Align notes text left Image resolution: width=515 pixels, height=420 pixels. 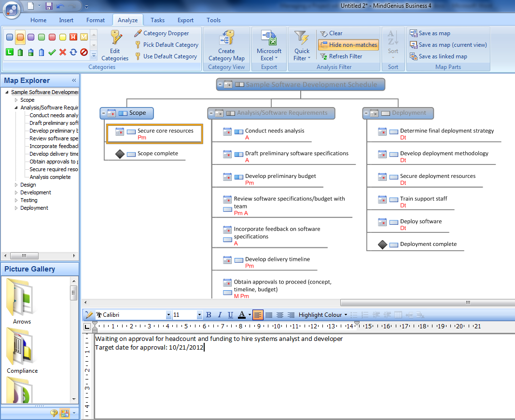258,315
